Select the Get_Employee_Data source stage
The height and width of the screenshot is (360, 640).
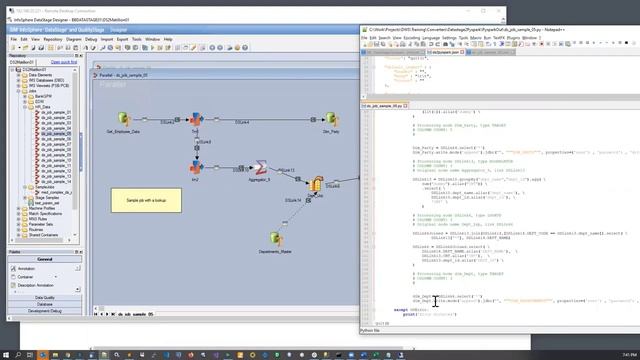coord(124,119)
